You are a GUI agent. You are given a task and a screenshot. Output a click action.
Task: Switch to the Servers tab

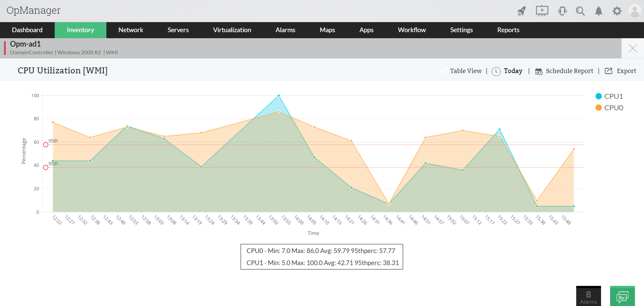click(x=178, y=30)
